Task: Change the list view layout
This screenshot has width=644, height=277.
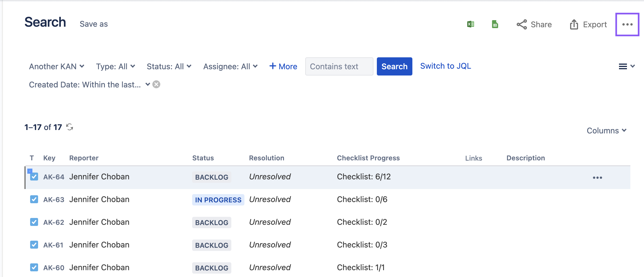Action: pos(626,66)
